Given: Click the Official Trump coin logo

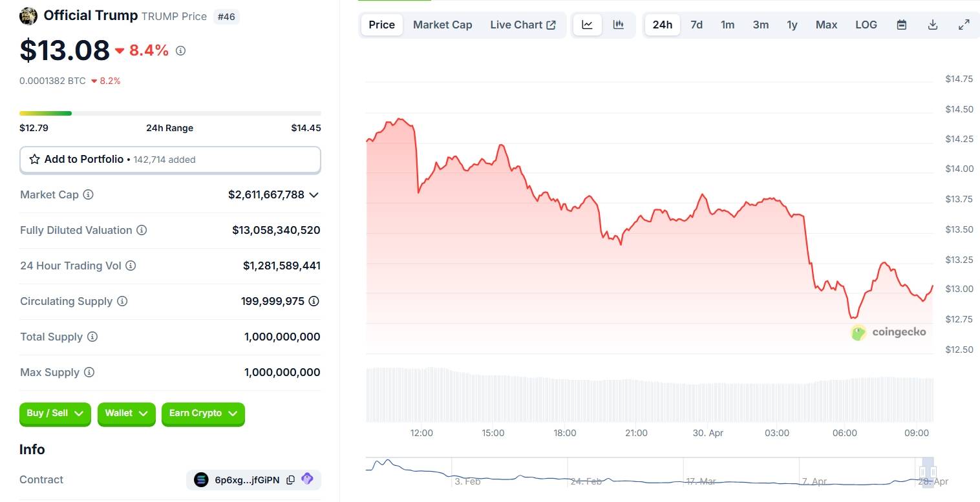Looking at the screenshot, I should point(28,16).
